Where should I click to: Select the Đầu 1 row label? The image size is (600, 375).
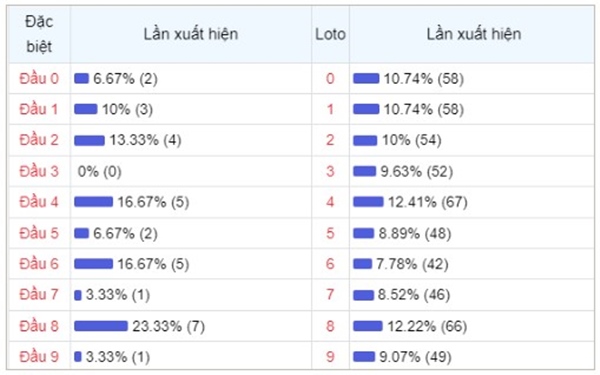[x=39, y=109]
